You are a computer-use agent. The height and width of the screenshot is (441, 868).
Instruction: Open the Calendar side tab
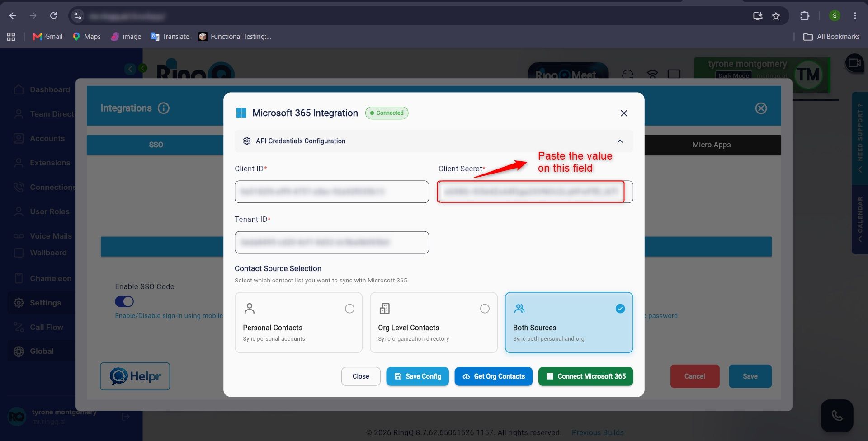(x=860, y=220)
